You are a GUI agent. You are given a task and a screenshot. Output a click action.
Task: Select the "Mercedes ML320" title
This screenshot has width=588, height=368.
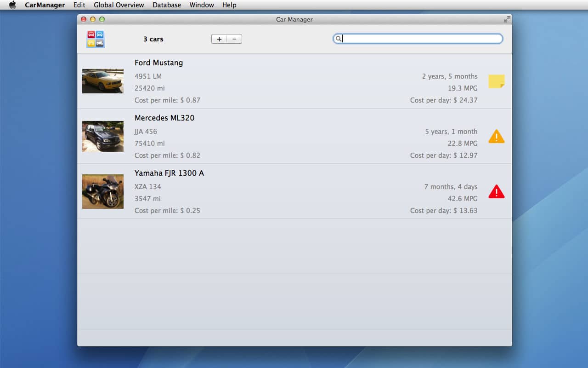point(164,118)
